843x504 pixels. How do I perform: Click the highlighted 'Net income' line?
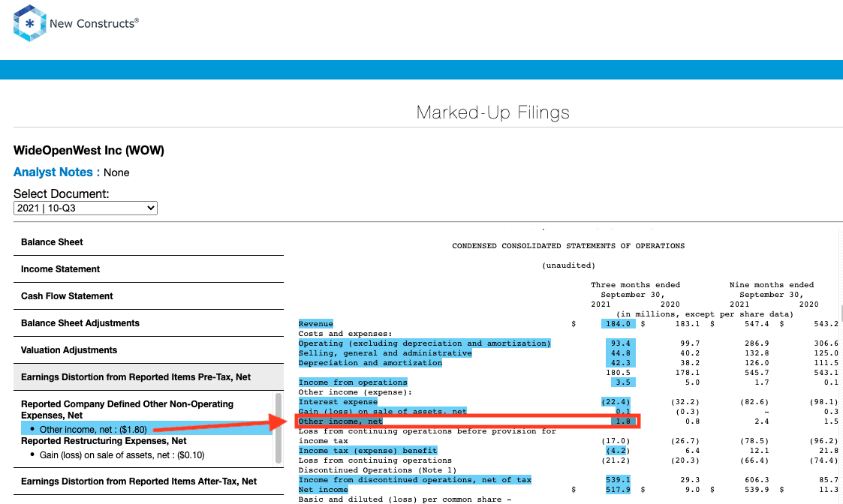[323, 490]
